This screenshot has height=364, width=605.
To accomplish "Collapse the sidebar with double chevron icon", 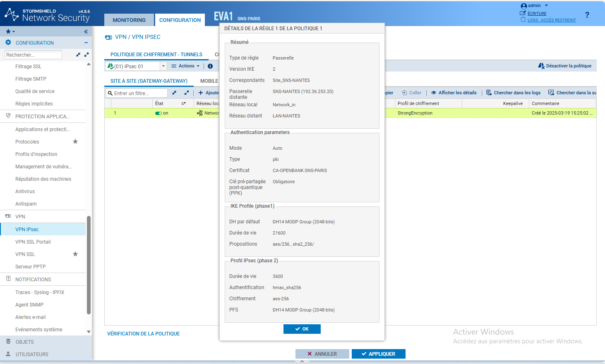I will coord(86,31).
